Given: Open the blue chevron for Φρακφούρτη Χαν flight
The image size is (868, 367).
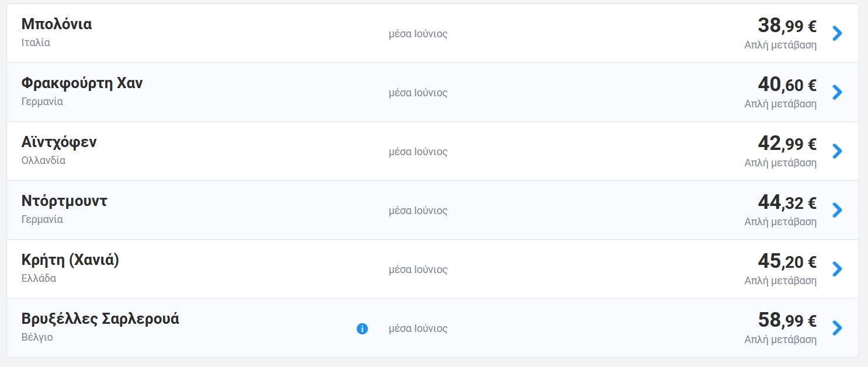Looking at the screenshot, I should [837, 92].
